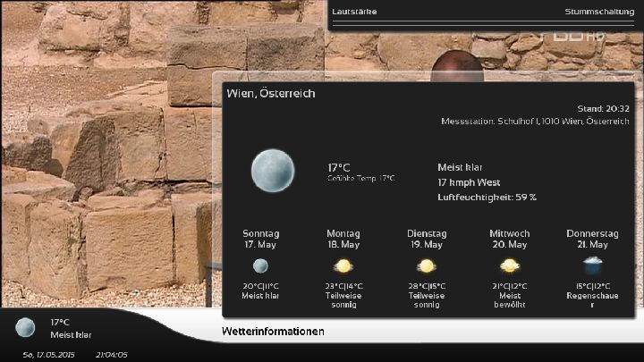
Task: Select the Sonntag 17. May column header
Action: point(260,239)
